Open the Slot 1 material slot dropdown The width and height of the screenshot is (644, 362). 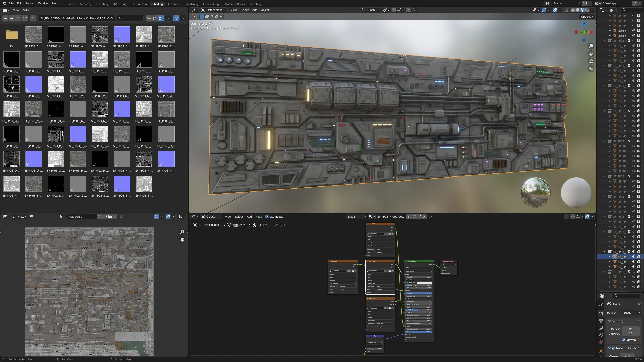coord(356,217)
